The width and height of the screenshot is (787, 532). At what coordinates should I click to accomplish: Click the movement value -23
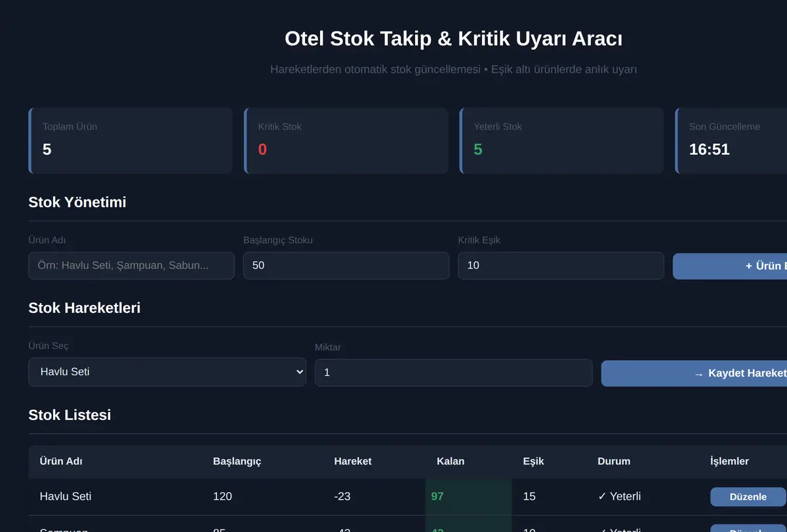point(342,497)
